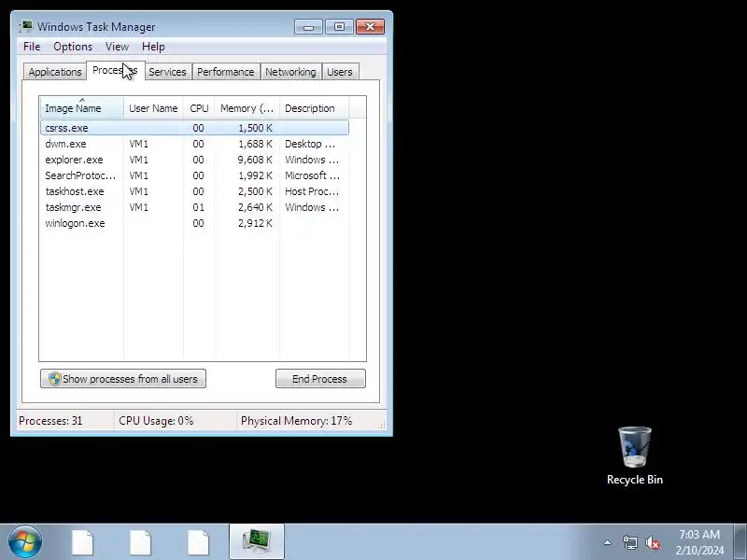
Task: Switch to the Processes tab
Action: click(x=115, y=71)
